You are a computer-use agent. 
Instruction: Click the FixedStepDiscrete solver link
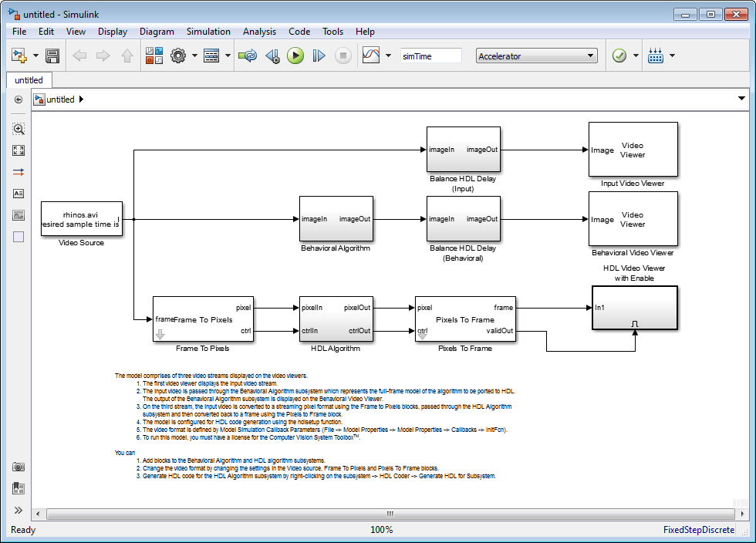(x=699, y=529)
